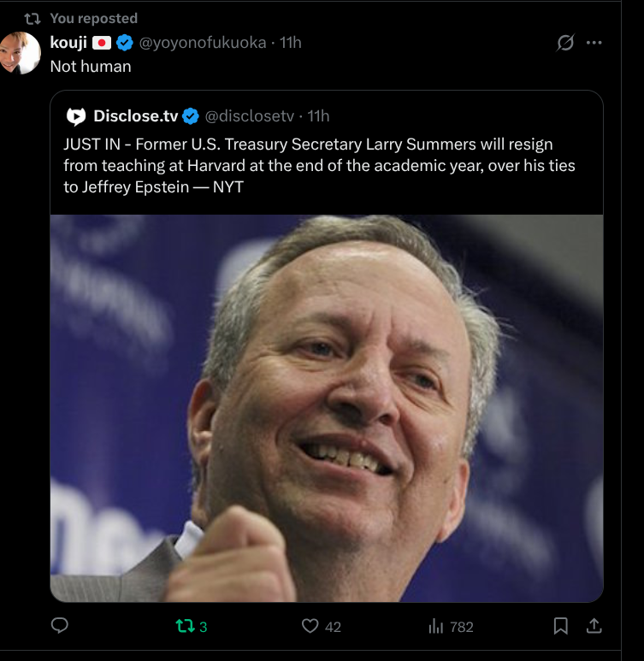Open the quoted post's JUST IN text
Image resolution: width=644 pixels, height=661 pixels.
click(x=308, y=164)
